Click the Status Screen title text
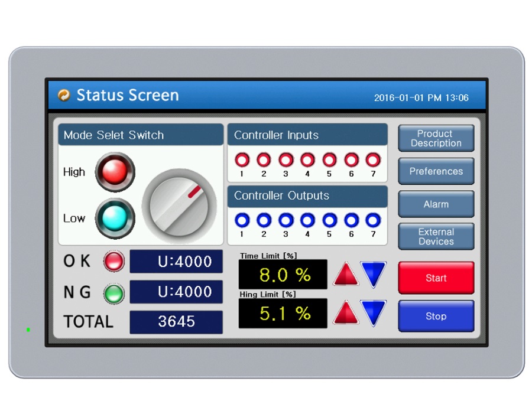 pyautogui.click(x=128, y=95)
